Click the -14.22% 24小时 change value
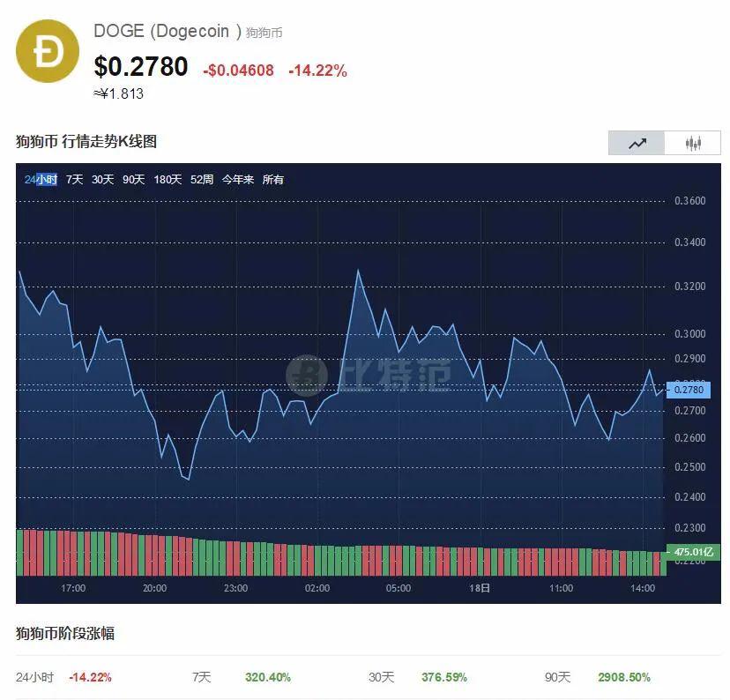 tap(90, 677)
